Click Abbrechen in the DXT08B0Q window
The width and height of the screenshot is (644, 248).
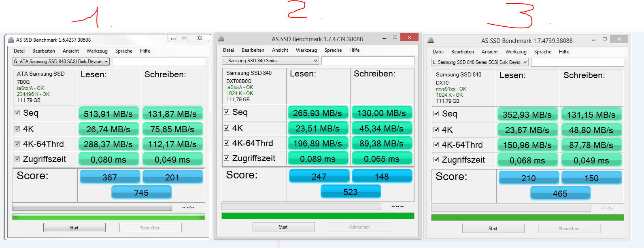point(359,227)
